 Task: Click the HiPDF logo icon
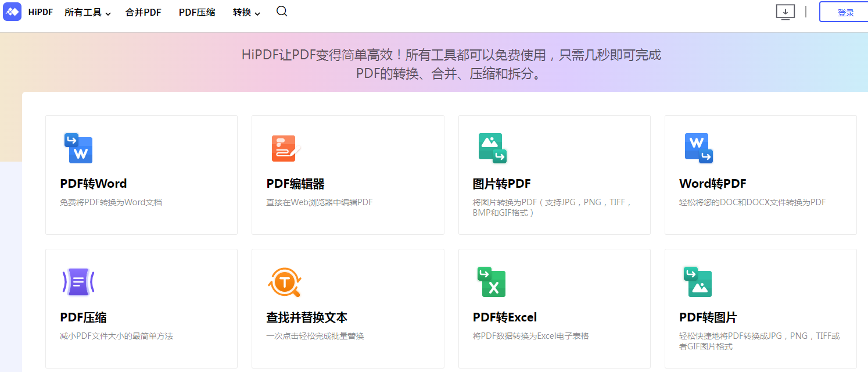click(x=12, y=12)
